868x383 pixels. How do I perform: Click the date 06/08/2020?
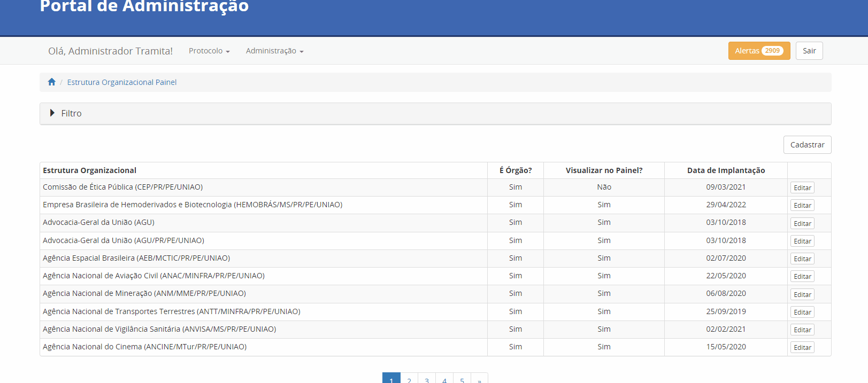click(726, 293)
